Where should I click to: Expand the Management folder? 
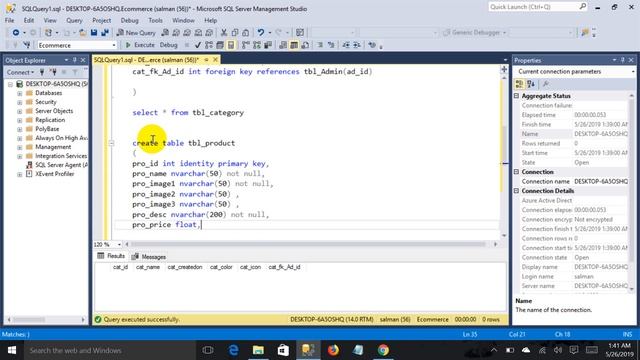coord(19,147)
